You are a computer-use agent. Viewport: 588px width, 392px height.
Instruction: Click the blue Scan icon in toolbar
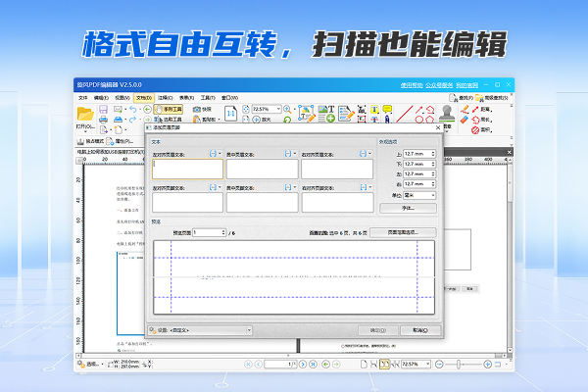[119, 120]
